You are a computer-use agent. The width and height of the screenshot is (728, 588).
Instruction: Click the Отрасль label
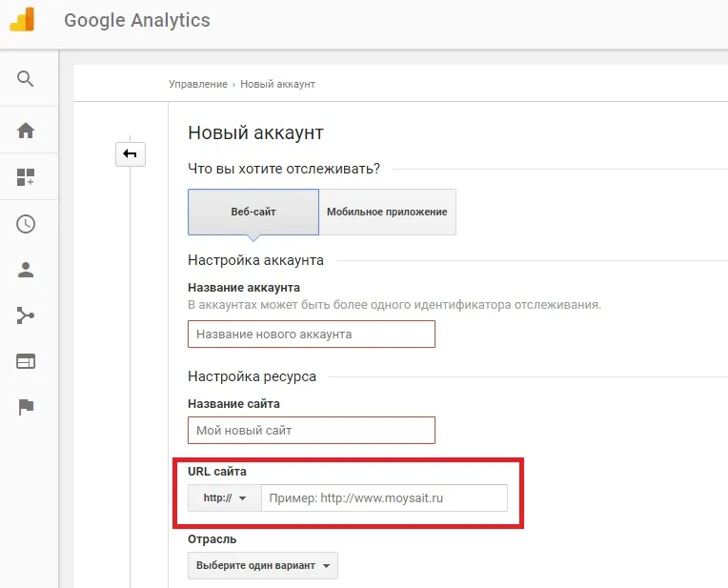(212, 539)
